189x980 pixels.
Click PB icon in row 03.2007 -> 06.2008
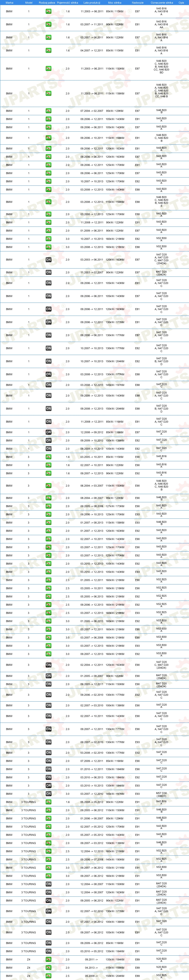[x=48, y=638]
